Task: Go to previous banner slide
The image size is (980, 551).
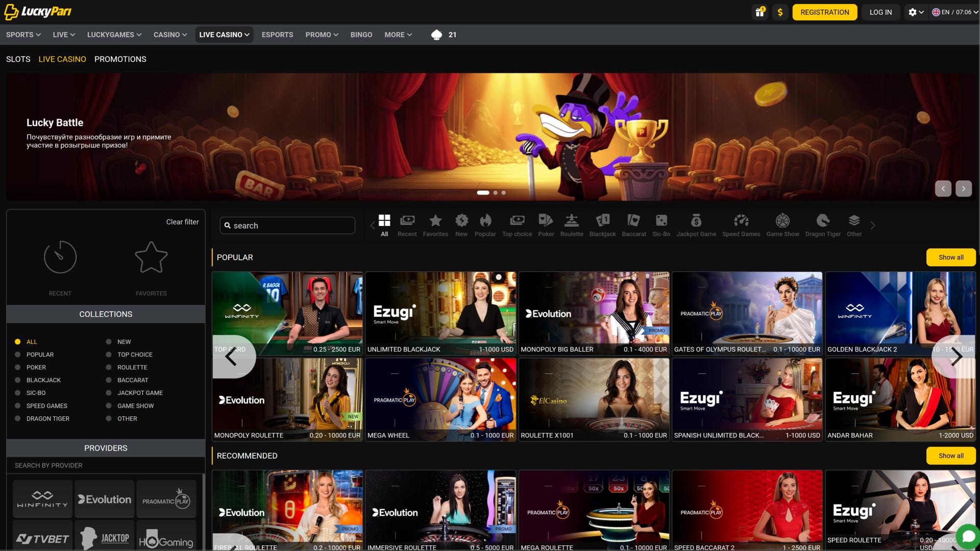Action: (x=943, y=188)
